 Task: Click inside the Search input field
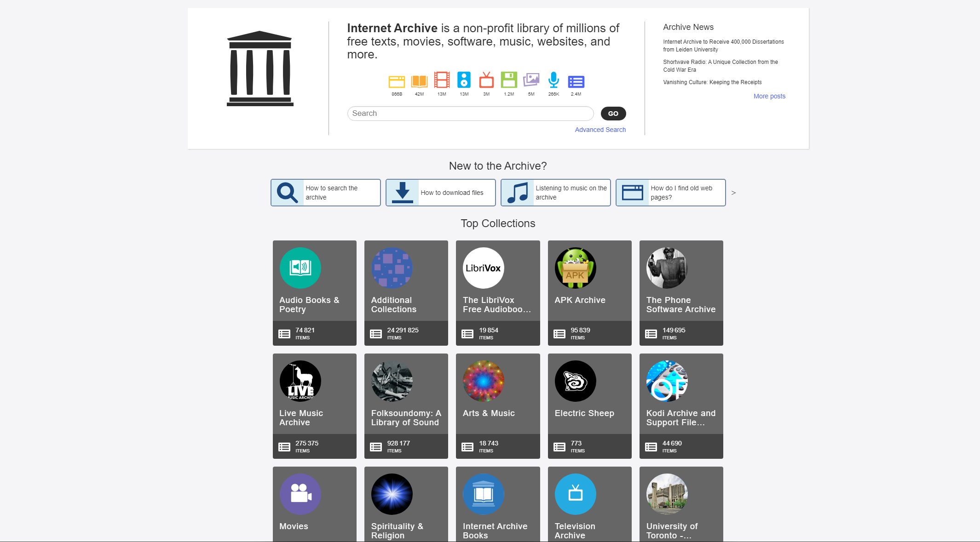(x=470, y=113)
